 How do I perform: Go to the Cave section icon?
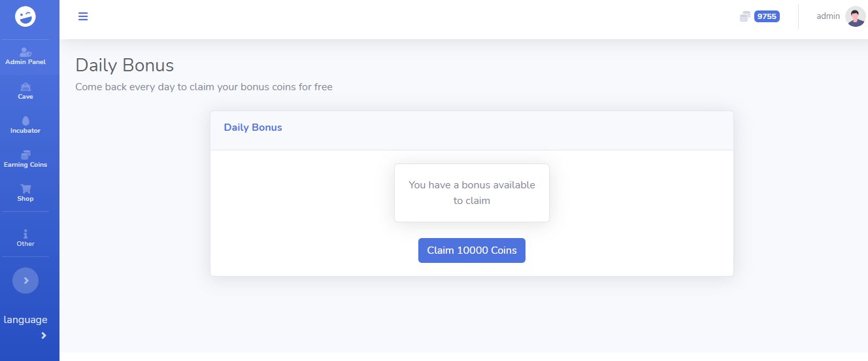25,86
